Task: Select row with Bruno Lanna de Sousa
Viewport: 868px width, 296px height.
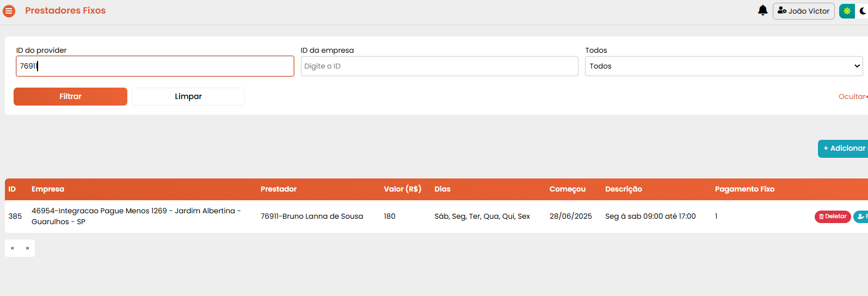Action: tap(436, 217)
